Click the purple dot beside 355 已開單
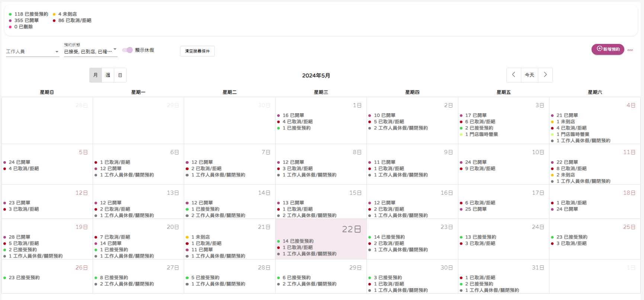The height and width of the screenshot is (300, 644). 10,20
